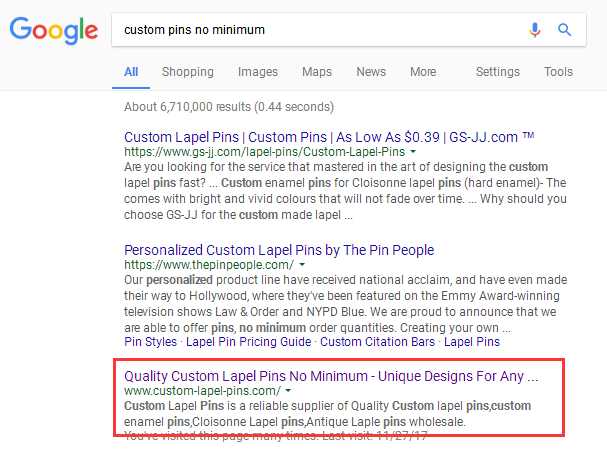The image size is (607, 459).
Task: Click the www.custom-lapel-pins.com/ URL text
Action: [x=202, y=391]
